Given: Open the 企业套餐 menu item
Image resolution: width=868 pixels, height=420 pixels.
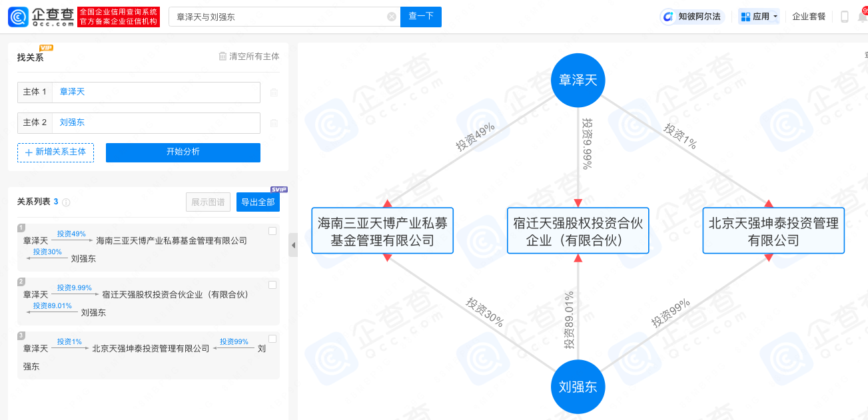Looking at the screenshot, I should tap(809, 17).
